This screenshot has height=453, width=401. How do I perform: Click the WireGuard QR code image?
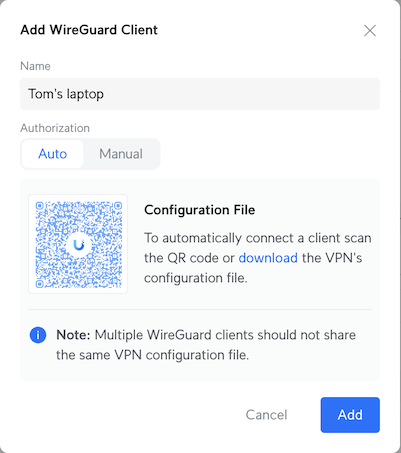pyautogui.click(x=78, y=244)
